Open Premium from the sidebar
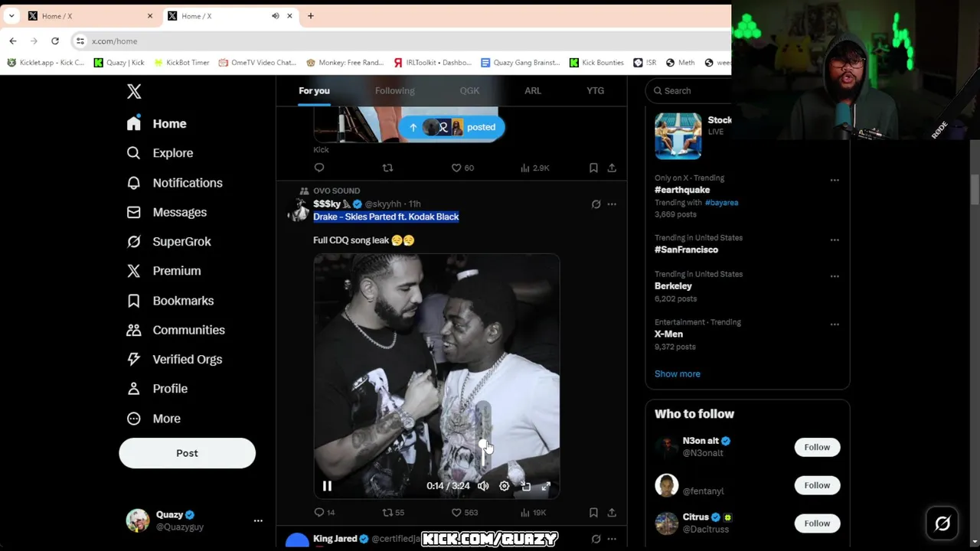The width and height of the screenshot is (980, 551). (164, 271)
